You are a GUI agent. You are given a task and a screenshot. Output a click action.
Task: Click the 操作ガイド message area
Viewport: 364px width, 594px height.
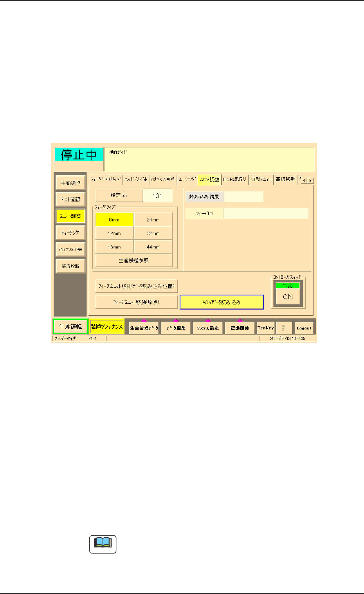209,159
